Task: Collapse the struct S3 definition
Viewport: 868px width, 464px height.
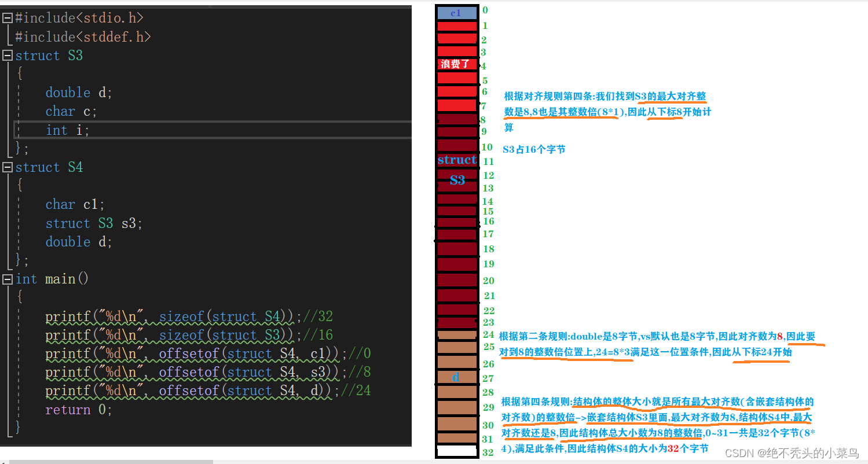Action: tap(8, 56)
